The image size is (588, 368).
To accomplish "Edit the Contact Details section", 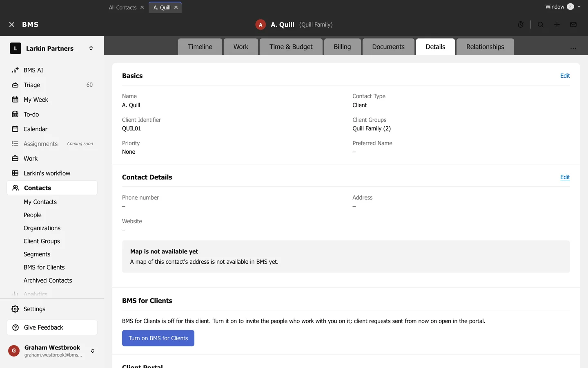I will tap(565, 177).
